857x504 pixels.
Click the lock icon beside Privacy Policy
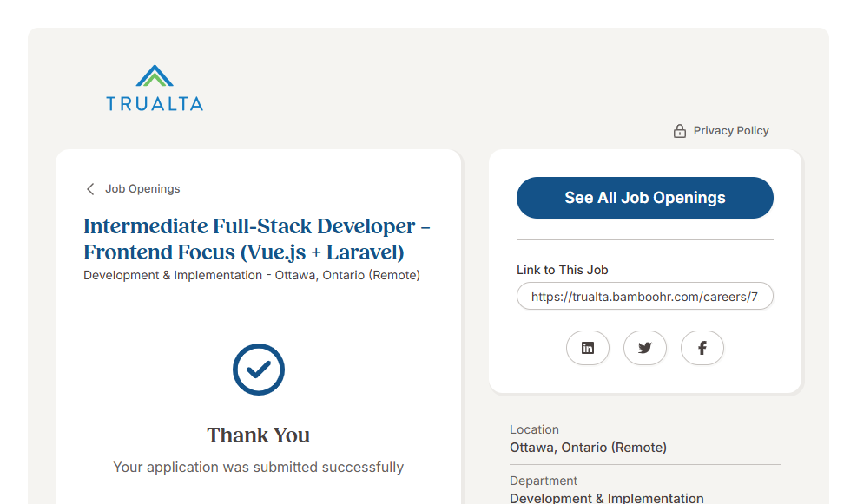[680, 131]
